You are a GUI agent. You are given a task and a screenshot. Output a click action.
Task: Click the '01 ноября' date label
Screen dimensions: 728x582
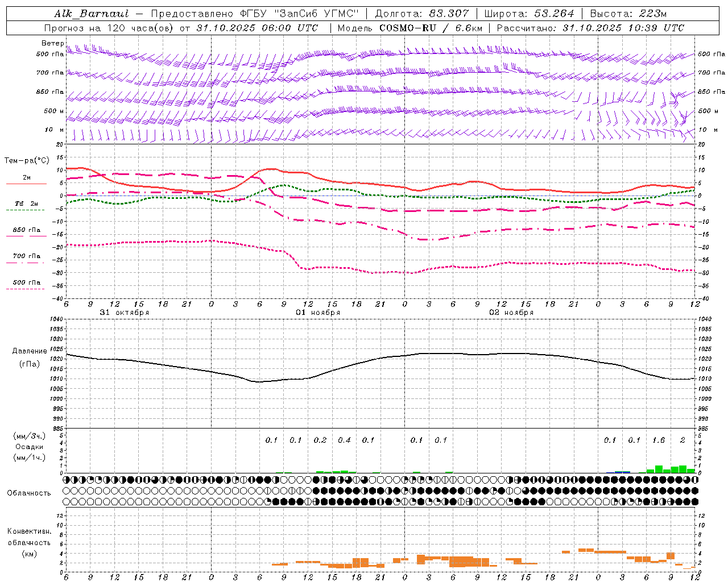tap(318, 313)
